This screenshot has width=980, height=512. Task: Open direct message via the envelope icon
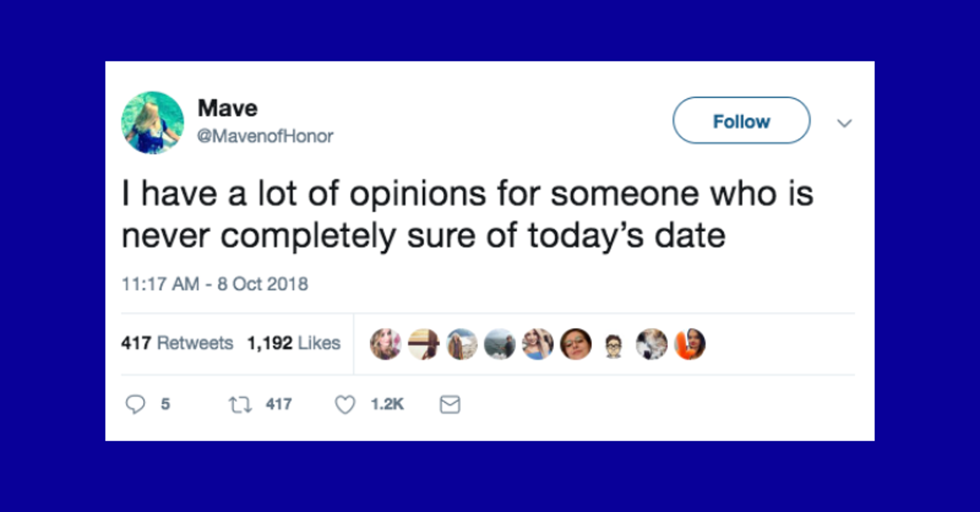point(450,405)
